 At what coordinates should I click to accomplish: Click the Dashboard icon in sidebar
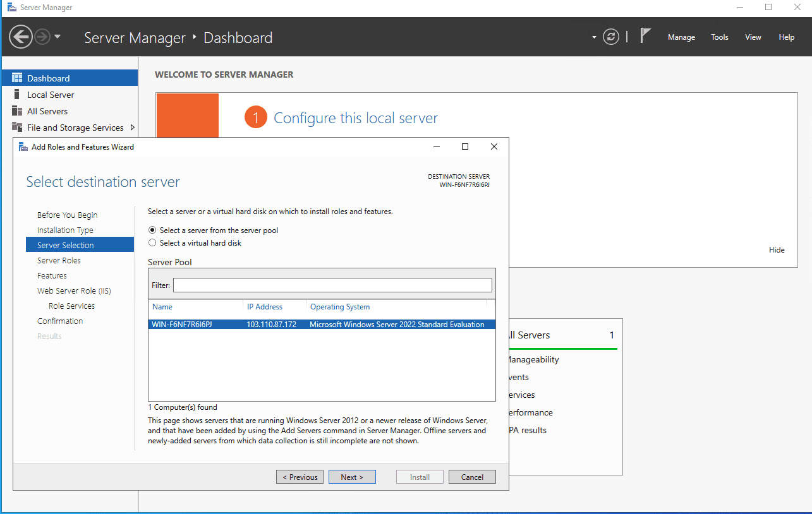tap(17, 78)
